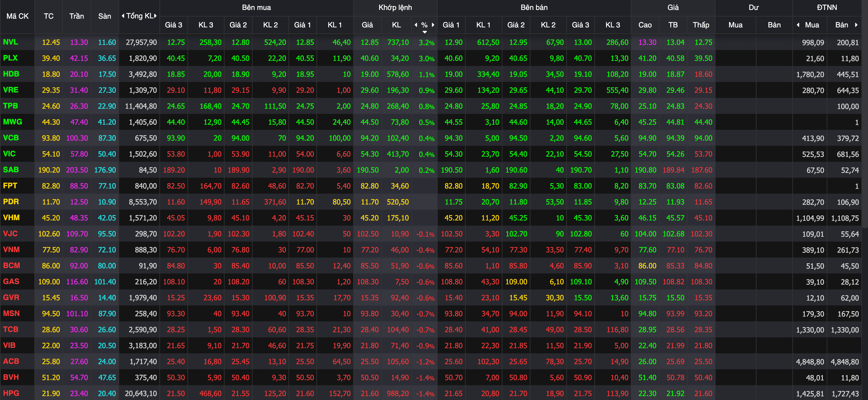Open MSN stock symbol
The image size is (868, 400).
11,314
